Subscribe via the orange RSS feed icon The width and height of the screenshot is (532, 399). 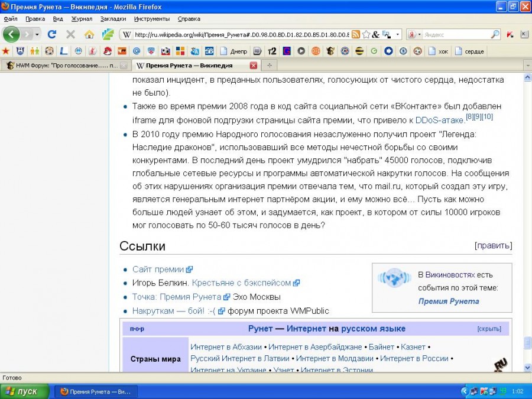coord(356,34)
